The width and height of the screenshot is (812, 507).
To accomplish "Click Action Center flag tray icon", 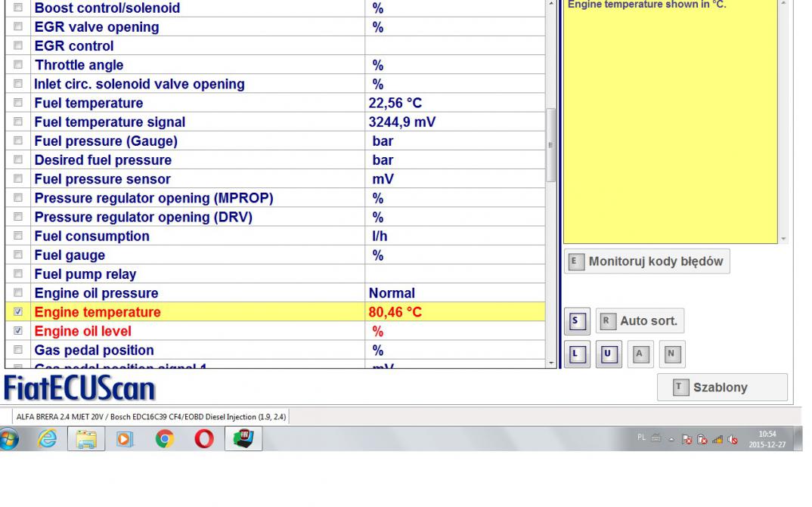I will pos(686,439).
